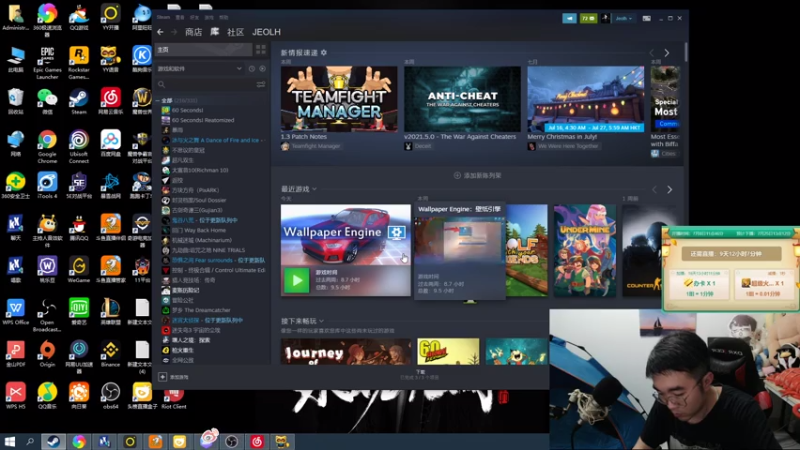Click the We Were Here Together link
800x450 pixels.
coord(568,146)
